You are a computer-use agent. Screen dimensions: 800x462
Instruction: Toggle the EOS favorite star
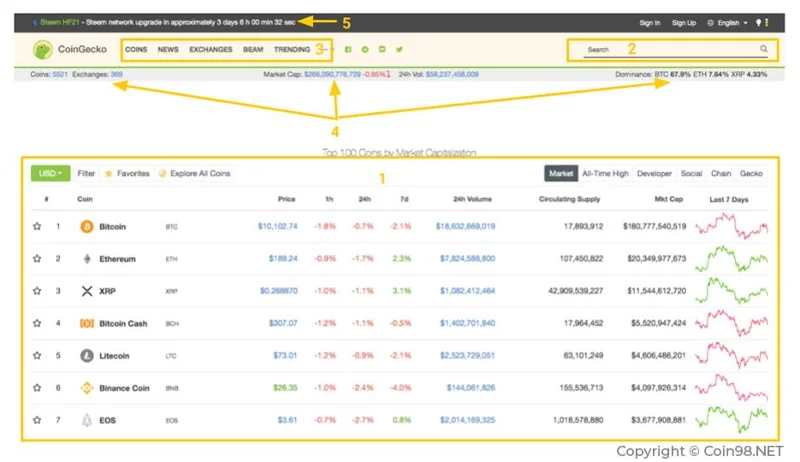click(37, 420)
